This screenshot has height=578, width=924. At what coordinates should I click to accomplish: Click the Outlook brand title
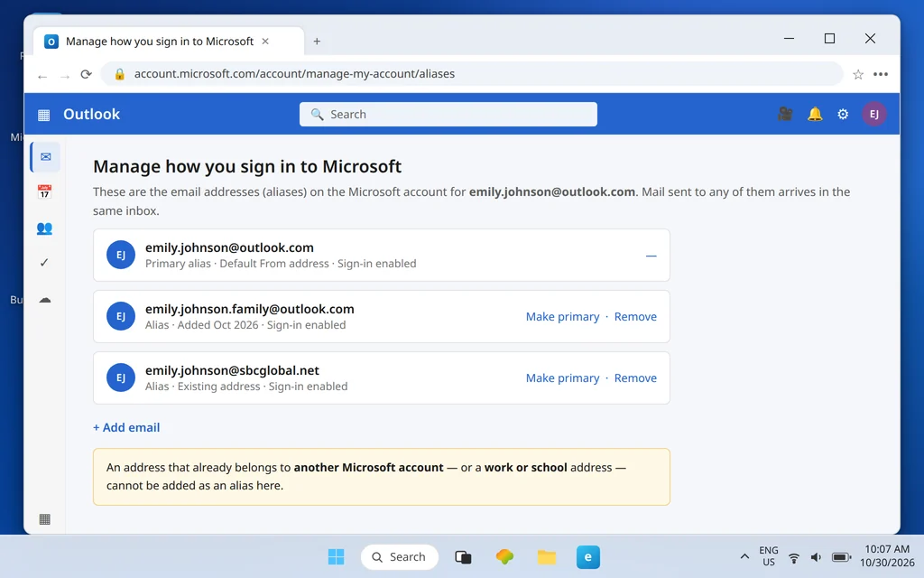pos(91,115)
